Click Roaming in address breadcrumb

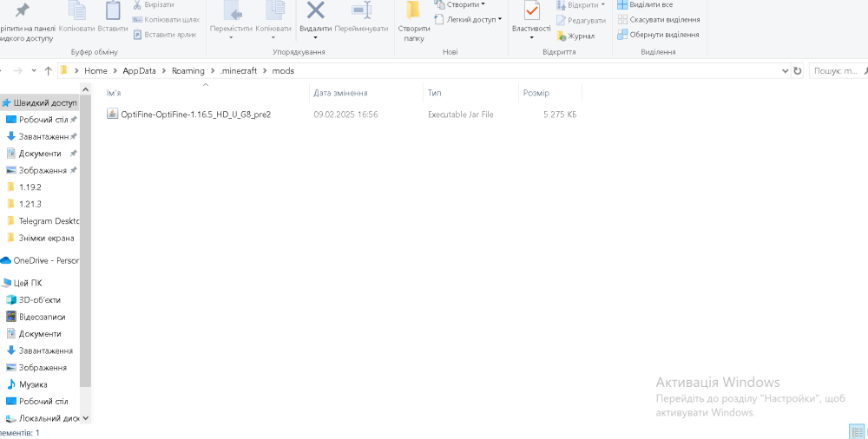pos(187,71)
